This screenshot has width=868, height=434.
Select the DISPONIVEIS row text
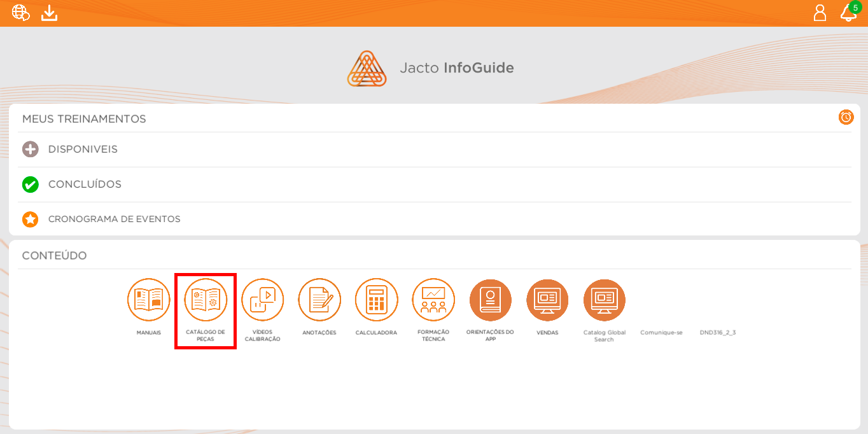tap(83, 150)
